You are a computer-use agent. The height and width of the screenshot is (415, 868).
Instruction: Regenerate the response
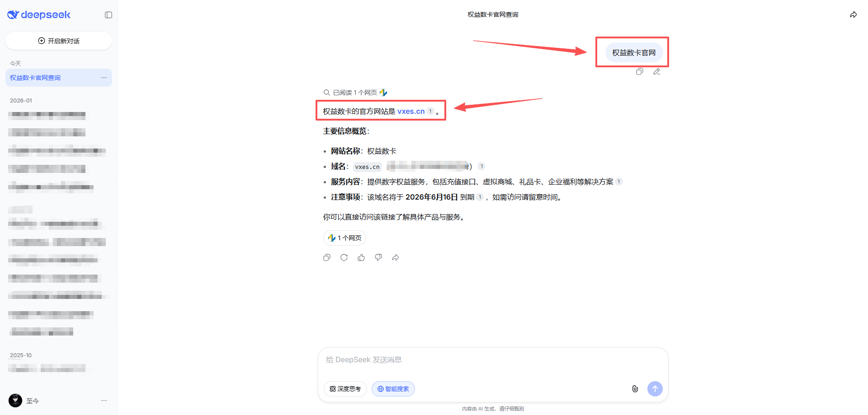coord(344,257)
